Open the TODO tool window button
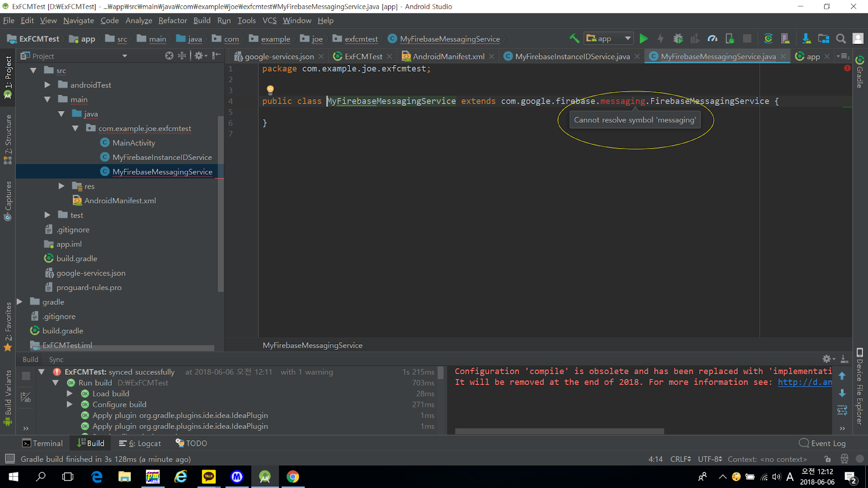Image resolution: width=868 pixels, height=488 pixels. (192, 443)
